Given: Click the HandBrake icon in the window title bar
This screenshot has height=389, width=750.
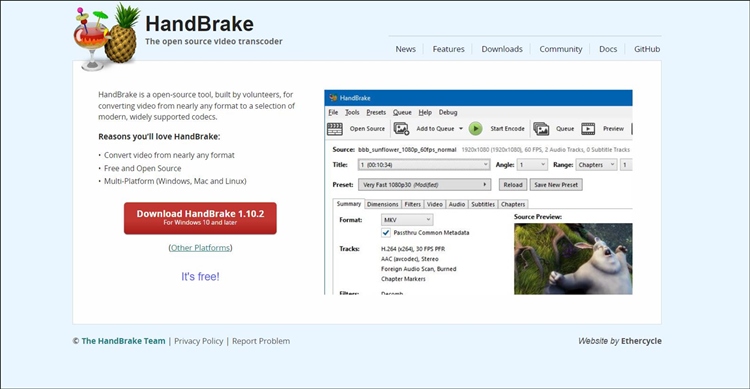Looking at the screenshot, I should [333, 98].
